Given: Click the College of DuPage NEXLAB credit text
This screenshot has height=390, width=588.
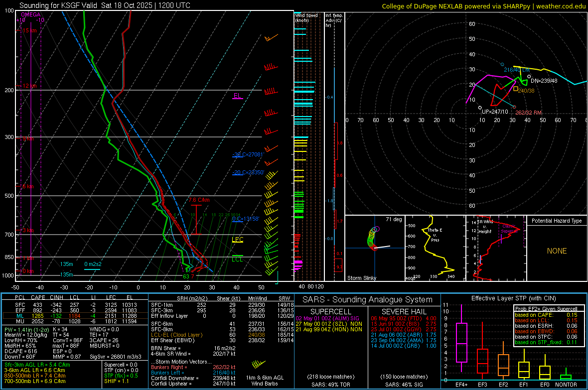Looking at the screenshot, I should [483, 6].
